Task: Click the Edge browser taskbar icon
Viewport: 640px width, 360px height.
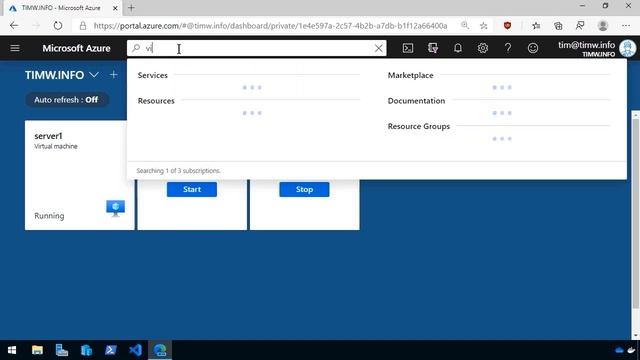Action: point(160,350)
